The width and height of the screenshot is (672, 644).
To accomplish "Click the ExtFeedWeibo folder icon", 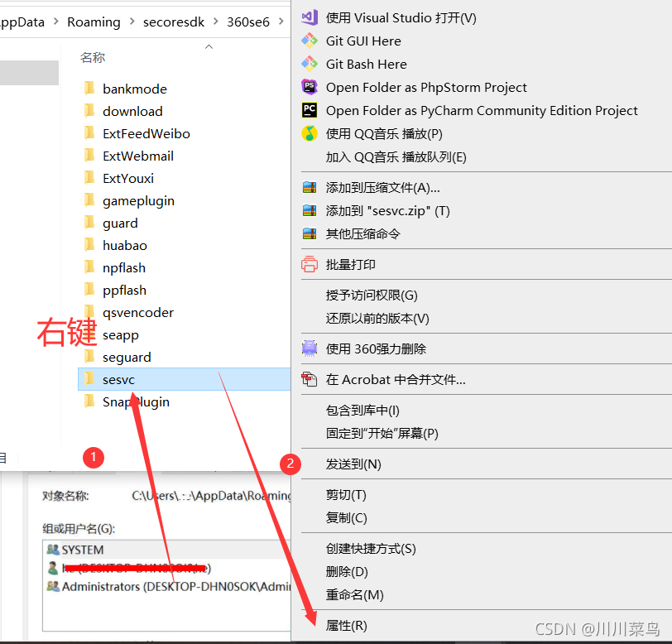I will coord(89,132).
